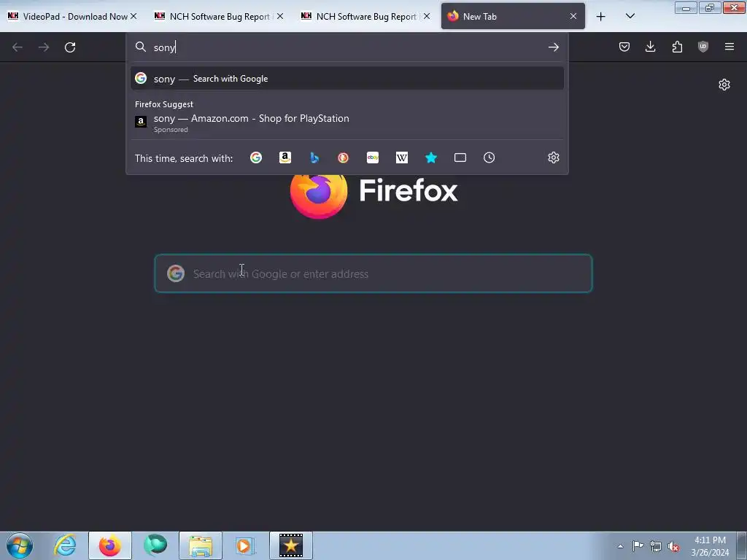The width and height of the screenshot is (747, 560).
Task: Expand the list all tabs dropdown
Action: click(x=630, y=16)
